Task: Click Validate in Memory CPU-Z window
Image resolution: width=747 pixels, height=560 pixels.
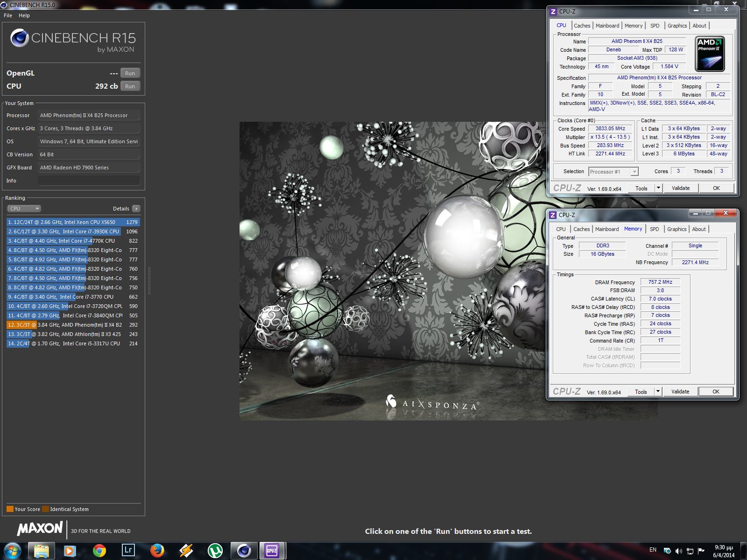Action: [680, 392]
